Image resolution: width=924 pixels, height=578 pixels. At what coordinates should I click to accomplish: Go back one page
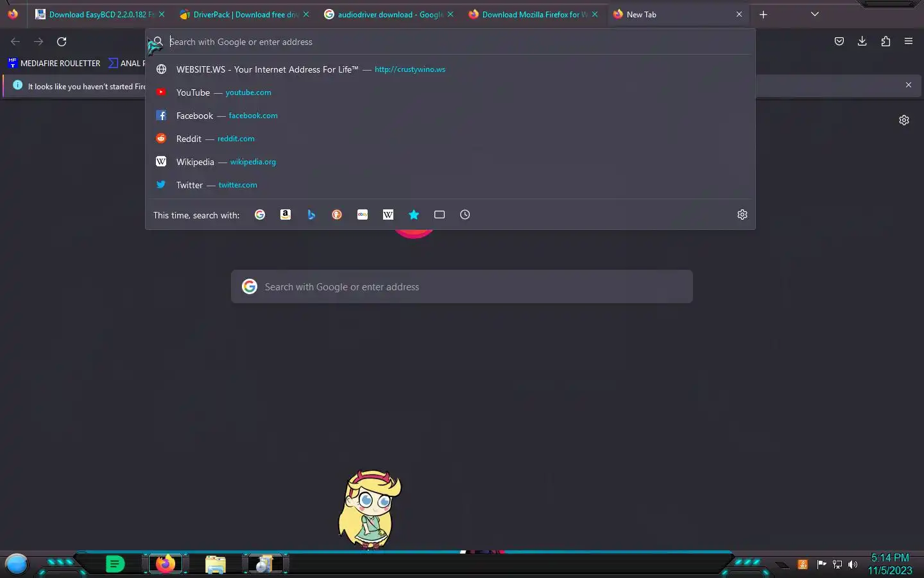[15, 42]
